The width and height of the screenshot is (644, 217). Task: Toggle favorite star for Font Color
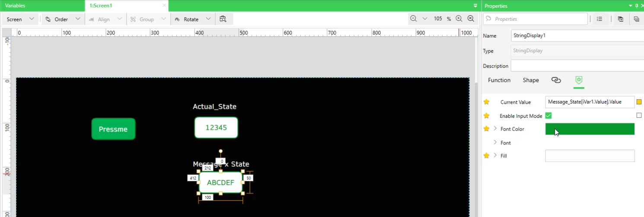(x=486, y=129)
